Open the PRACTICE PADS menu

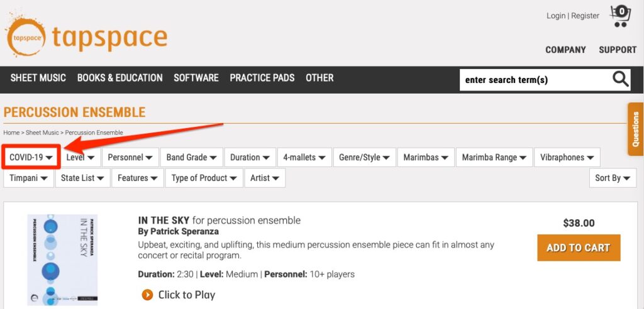pyautogui.click(x=262, y=78)
